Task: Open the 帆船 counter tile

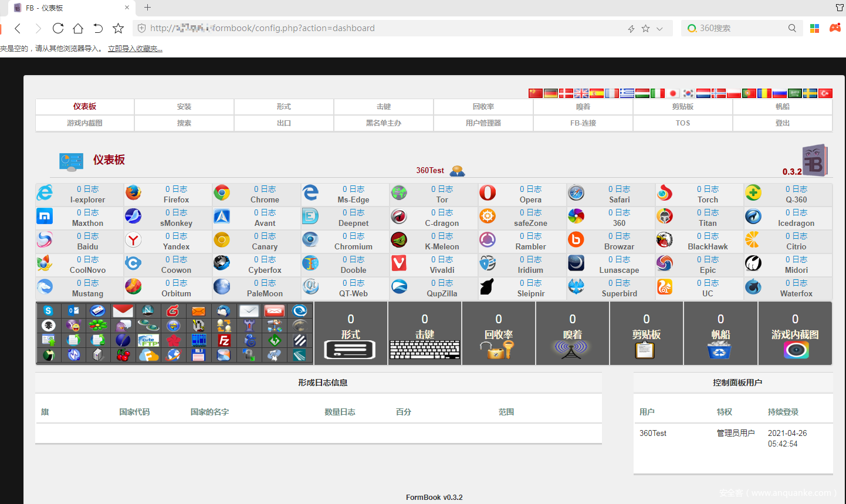Action: point(720,333)
